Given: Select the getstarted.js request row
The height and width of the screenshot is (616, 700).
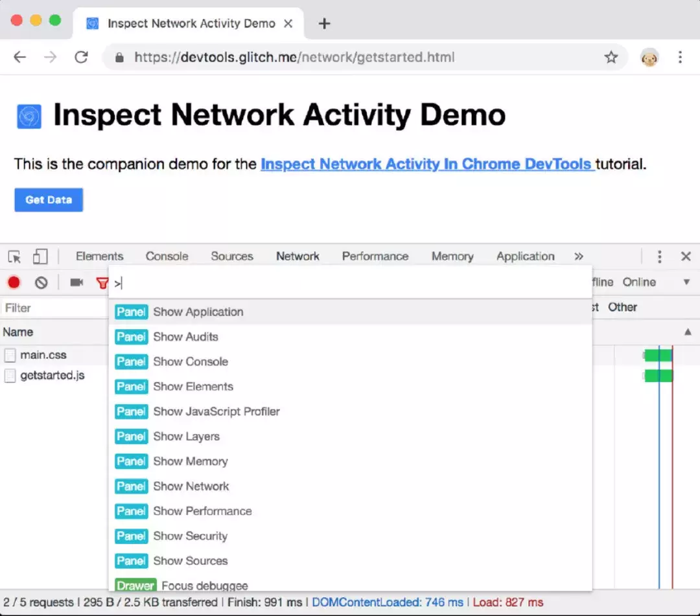Looking at the screenshot, I should coord(54,376).
